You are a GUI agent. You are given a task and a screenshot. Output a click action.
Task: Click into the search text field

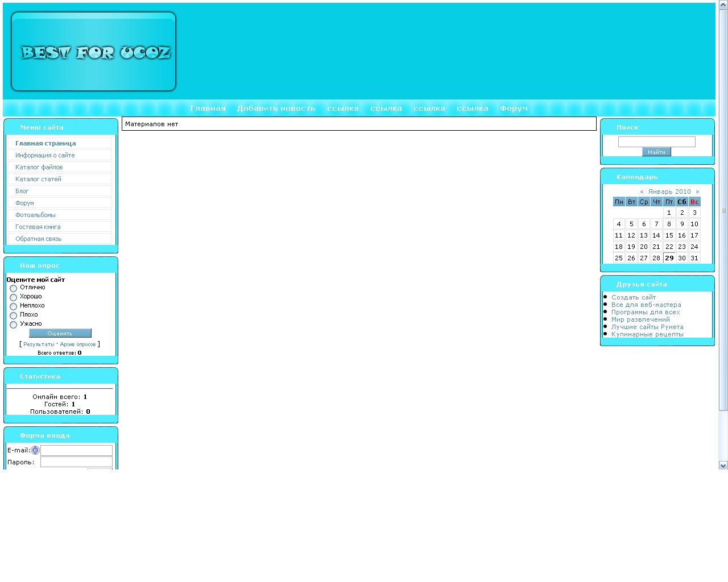(x=656, y=142)
